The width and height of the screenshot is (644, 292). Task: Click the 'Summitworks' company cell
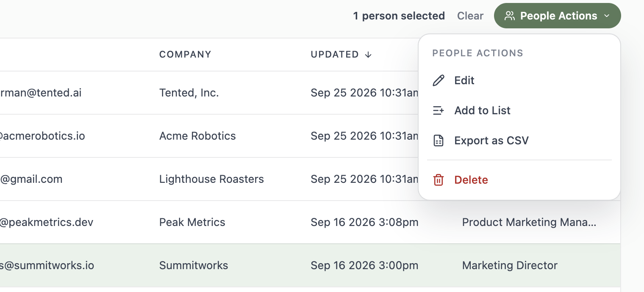[x=194, y=265]
